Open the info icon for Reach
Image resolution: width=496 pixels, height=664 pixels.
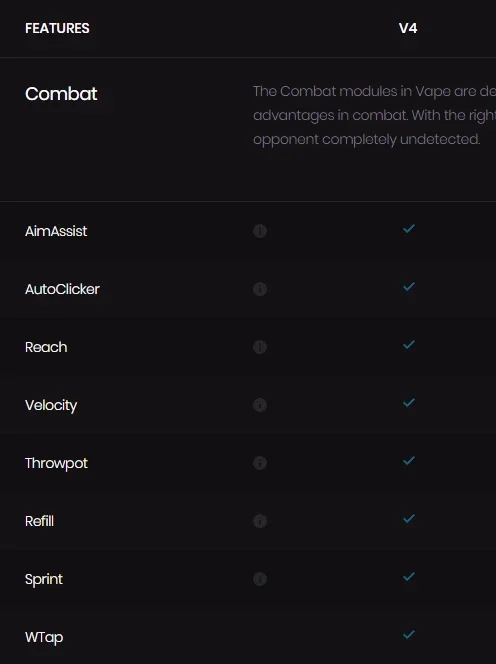click(260, 347)
